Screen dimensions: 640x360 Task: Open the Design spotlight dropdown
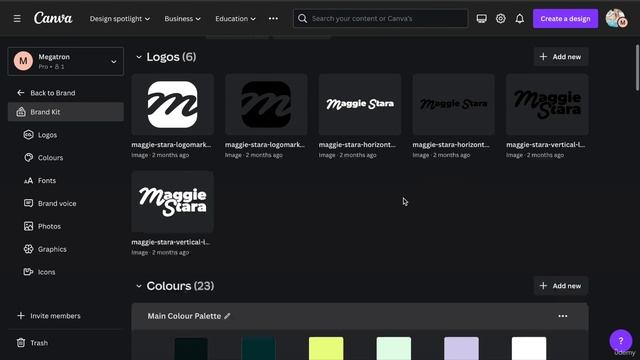coord(120,19)
